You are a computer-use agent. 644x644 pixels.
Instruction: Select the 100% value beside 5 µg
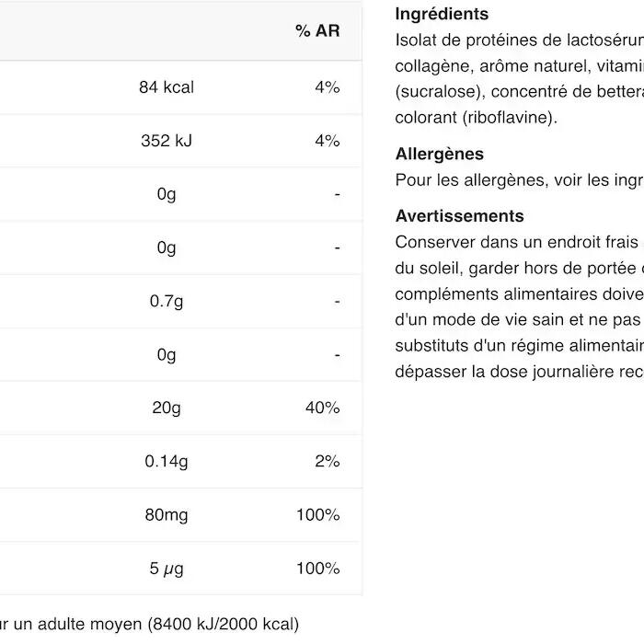click(317, 569)
